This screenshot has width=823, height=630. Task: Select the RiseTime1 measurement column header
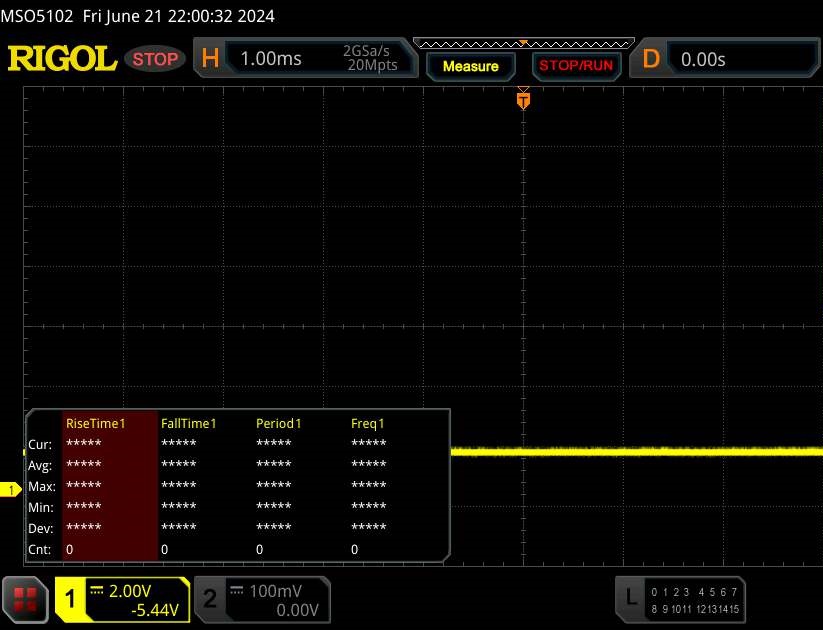tap(96, 424)
